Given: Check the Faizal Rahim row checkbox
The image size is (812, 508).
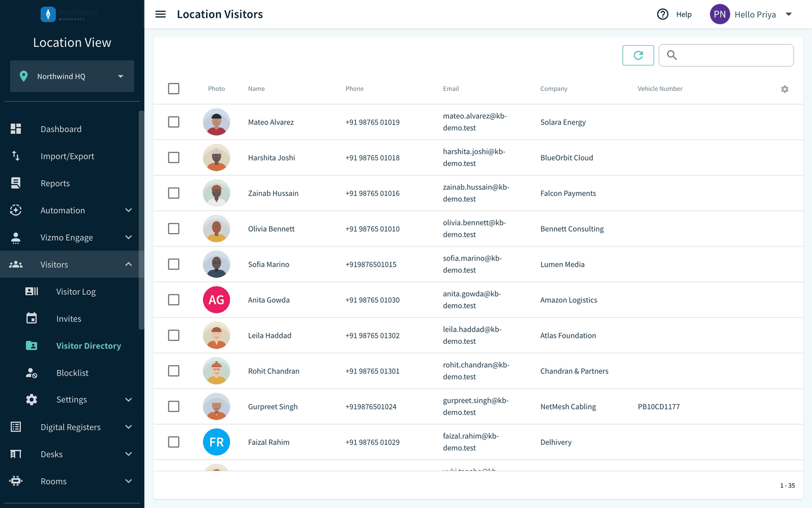Looking at the screenshot, I should point(174,442).
